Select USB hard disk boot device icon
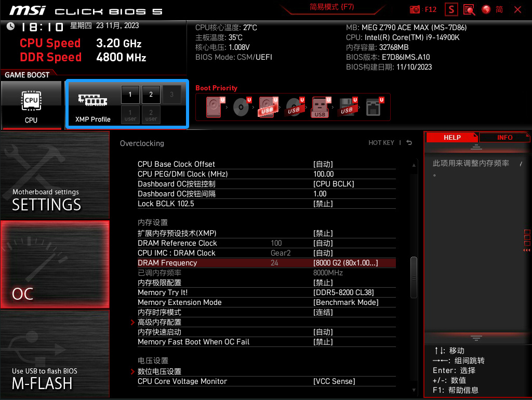The height and width of the screenshot is (400, 532). [268, 107]
